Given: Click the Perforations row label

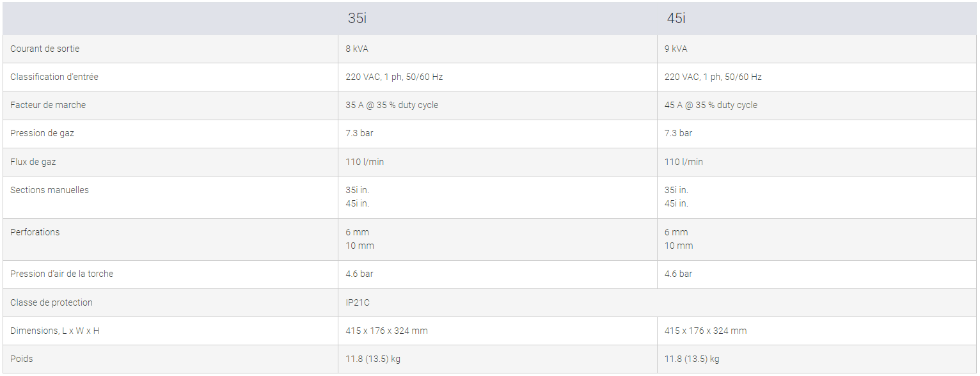Looking at the screenshot, I should pyautogui.click(x=35, y=232).
